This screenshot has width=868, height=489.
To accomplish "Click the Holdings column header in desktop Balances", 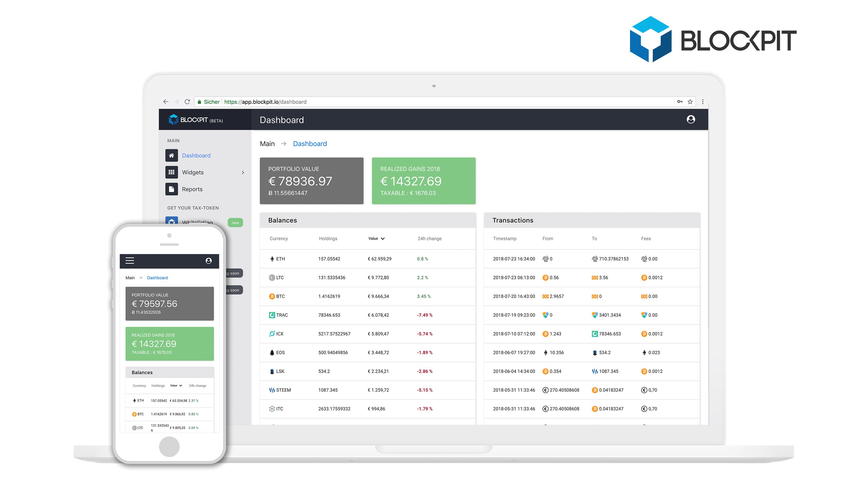I will 328,239.
